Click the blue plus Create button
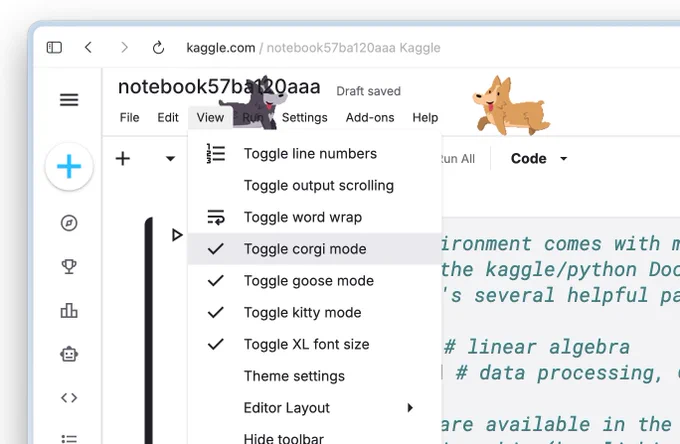Screen dimensions: 680x444 69,166
